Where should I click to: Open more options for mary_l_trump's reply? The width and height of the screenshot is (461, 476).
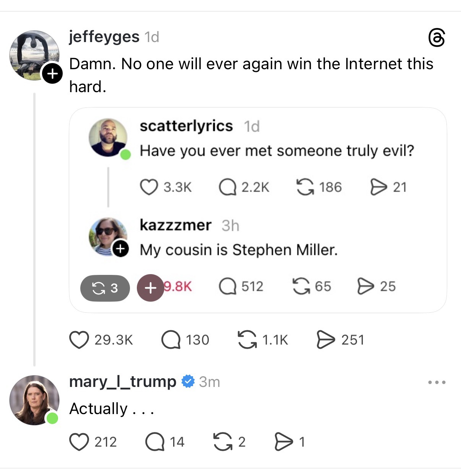437,382
